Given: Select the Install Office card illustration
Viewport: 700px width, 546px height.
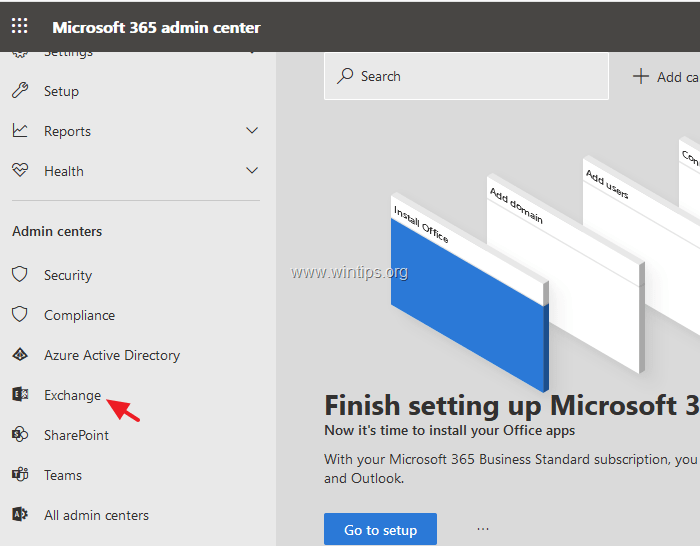Looking at the screenshot, I should point(470,292).
